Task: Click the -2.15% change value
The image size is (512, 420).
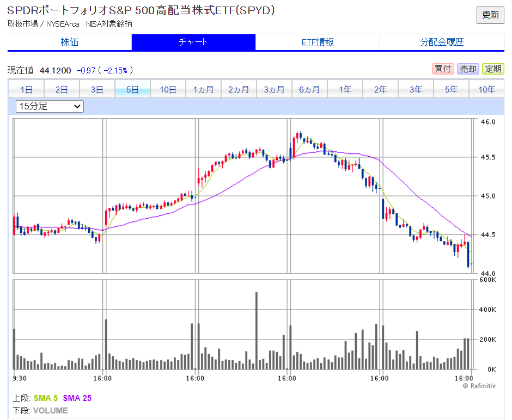Action: (115, 70)
